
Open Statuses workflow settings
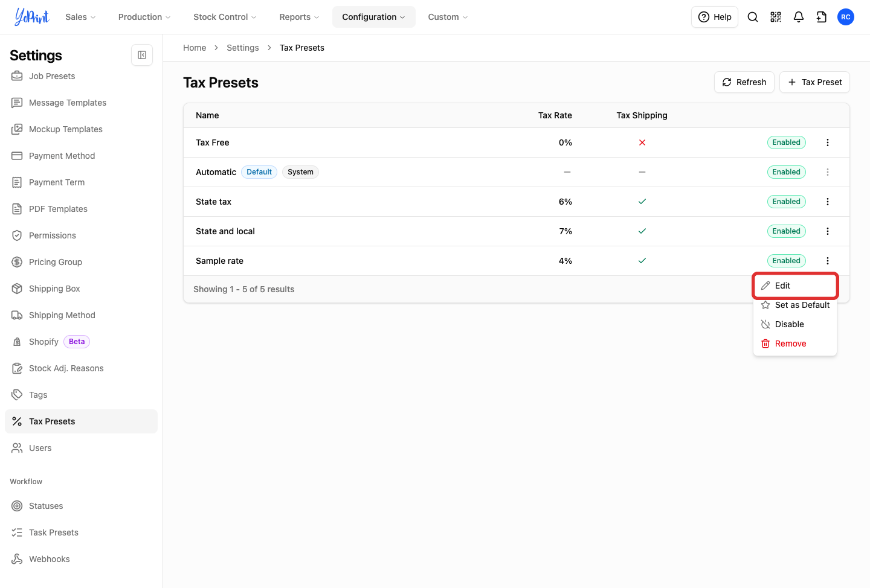[81, 506]
